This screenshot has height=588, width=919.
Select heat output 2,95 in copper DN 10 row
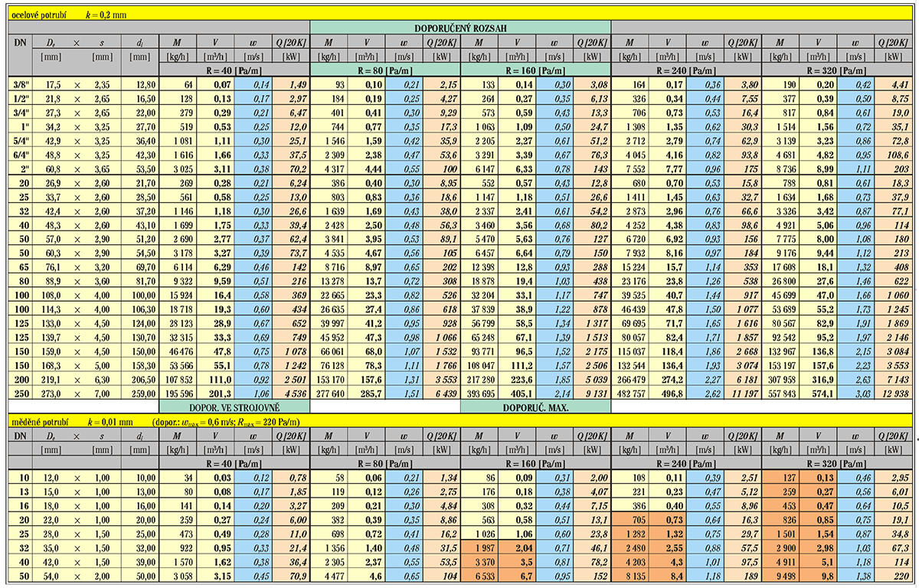[x=893, y=478]
